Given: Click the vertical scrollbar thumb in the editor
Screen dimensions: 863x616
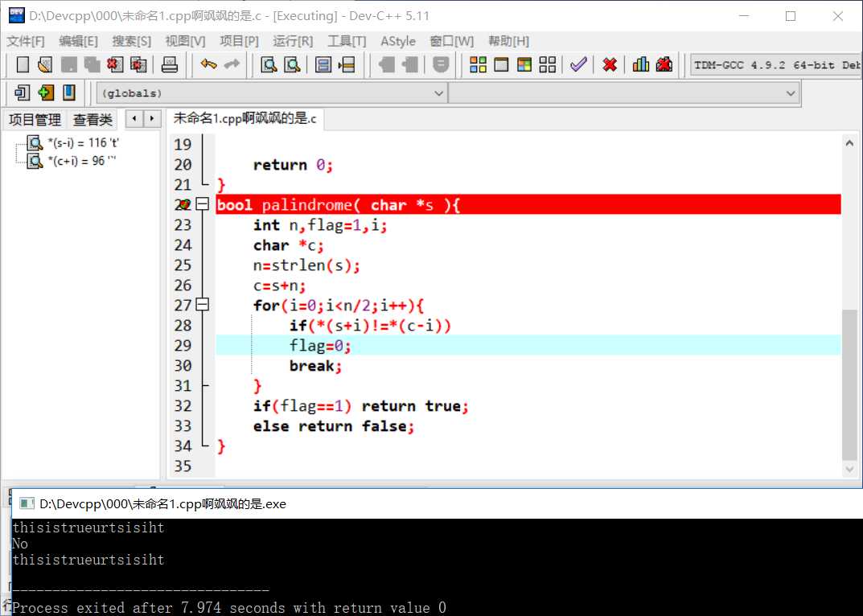Looking at the screenshot, I should [849, 385].
